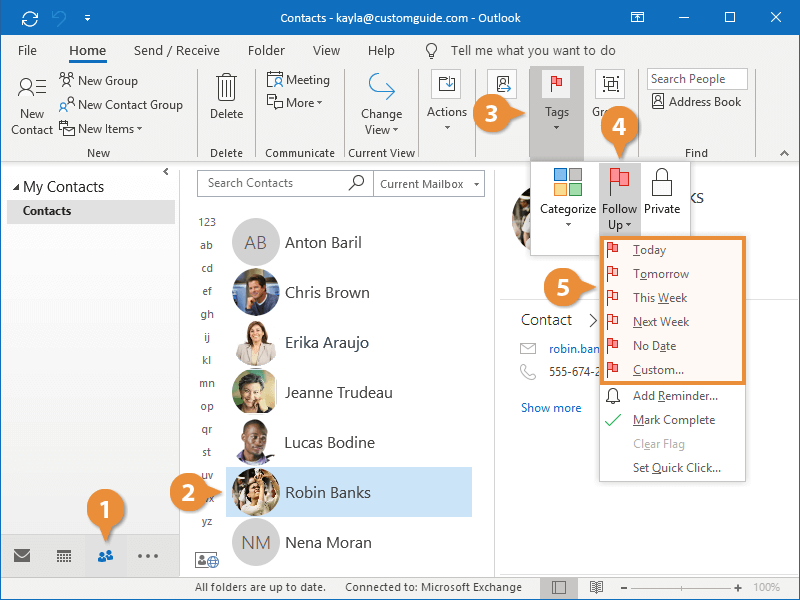Screen dimensions: 800x600
Task: Open the Address Book
Action: [696, 102]
